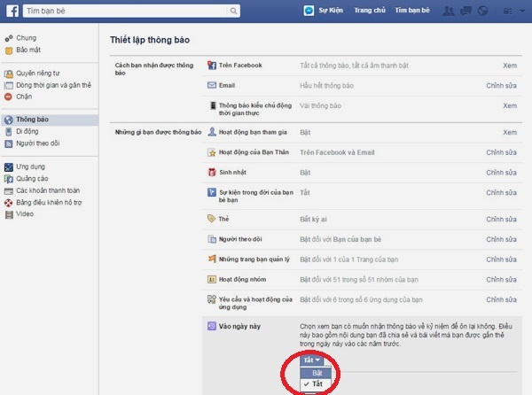Viewport: 532px width, 395px height.
Task: Go to Sự Kiện in top bar
Action: tap(331, 11)
